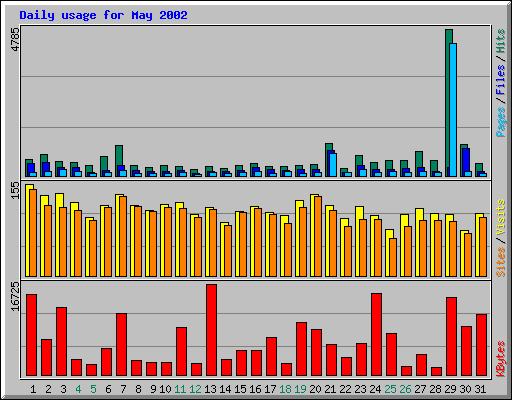Click the 'Pages' legend label
The height and width of the screenshot is (400, 512).
[x=500, y=122]
